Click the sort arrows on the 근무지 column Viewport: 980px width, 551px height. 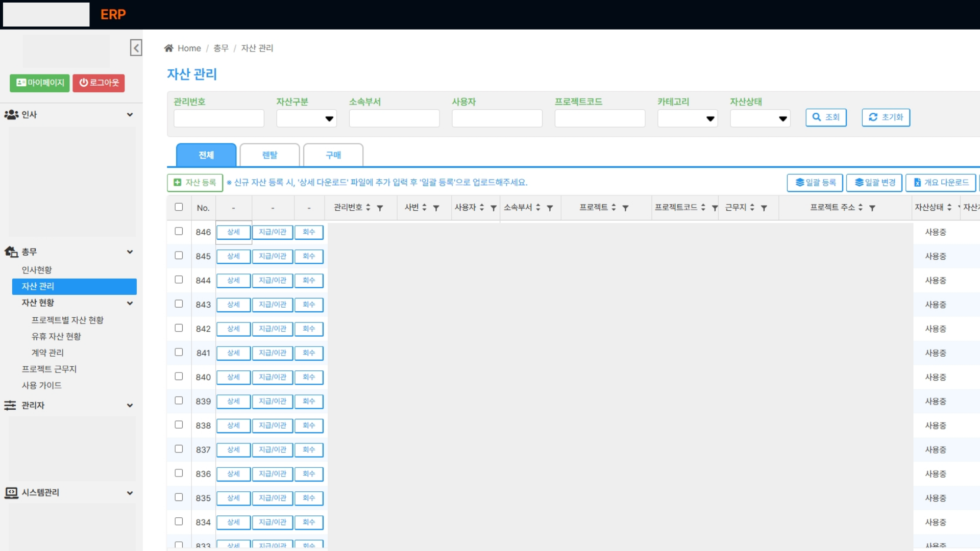752,207
